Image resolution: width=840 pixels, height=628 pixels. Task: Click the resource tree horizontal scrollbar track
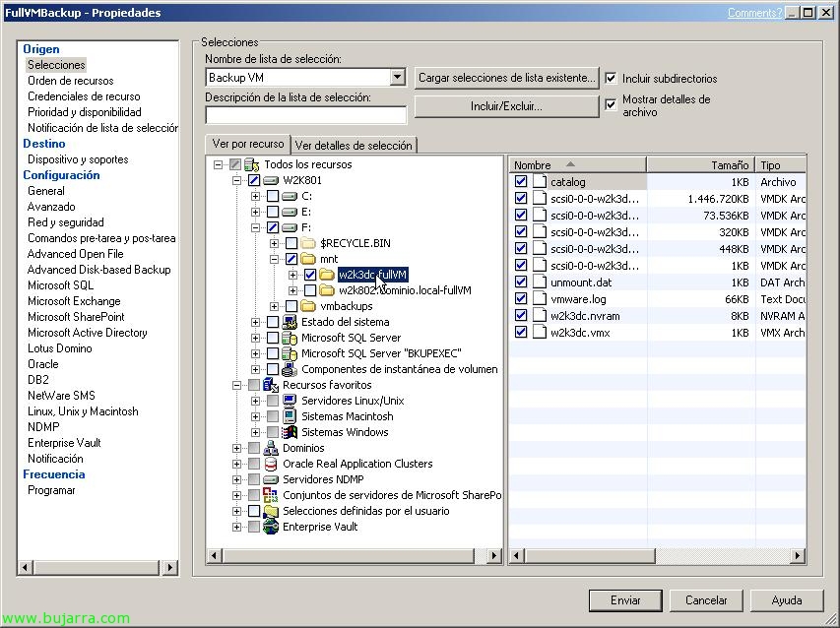tap(354, 556)
